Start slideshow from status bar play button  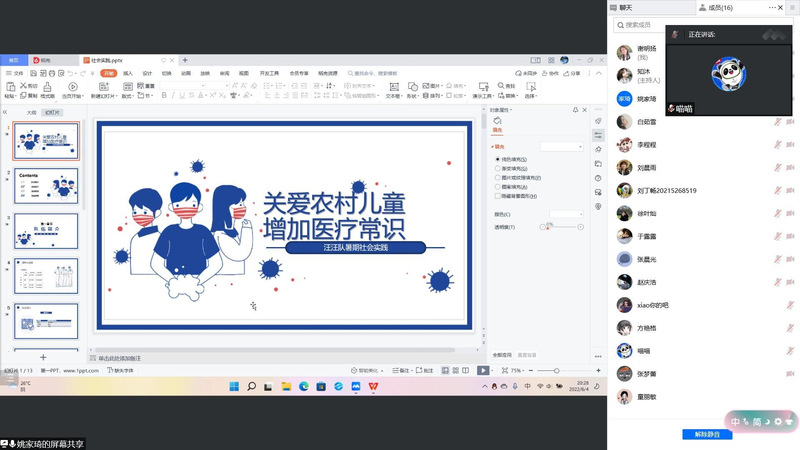484,370
